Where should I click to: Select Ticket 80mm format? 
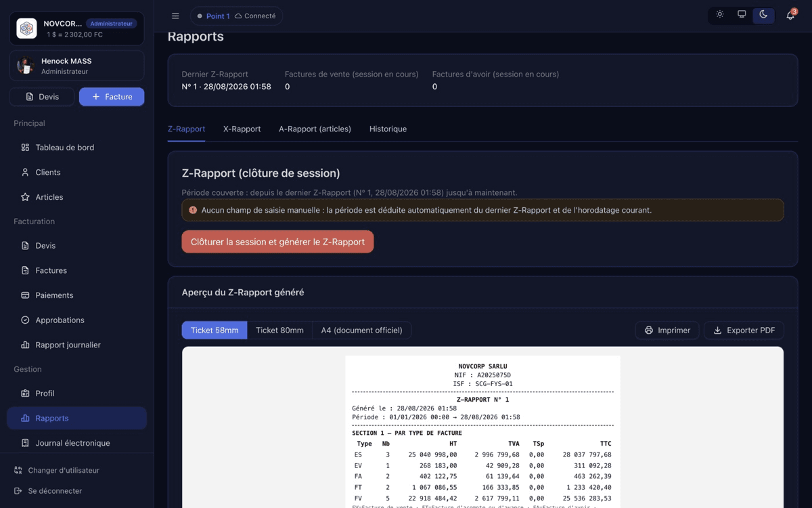pos(279,331)
